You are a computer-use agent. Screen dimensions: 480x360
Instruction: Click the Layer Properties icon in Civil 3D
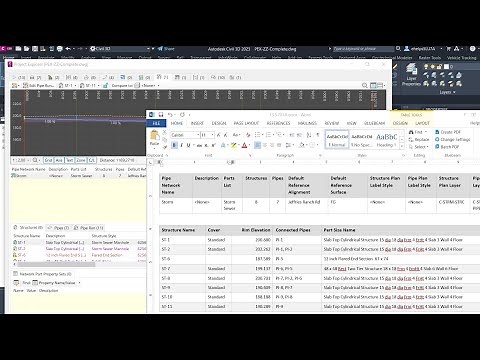click(412, 74)
